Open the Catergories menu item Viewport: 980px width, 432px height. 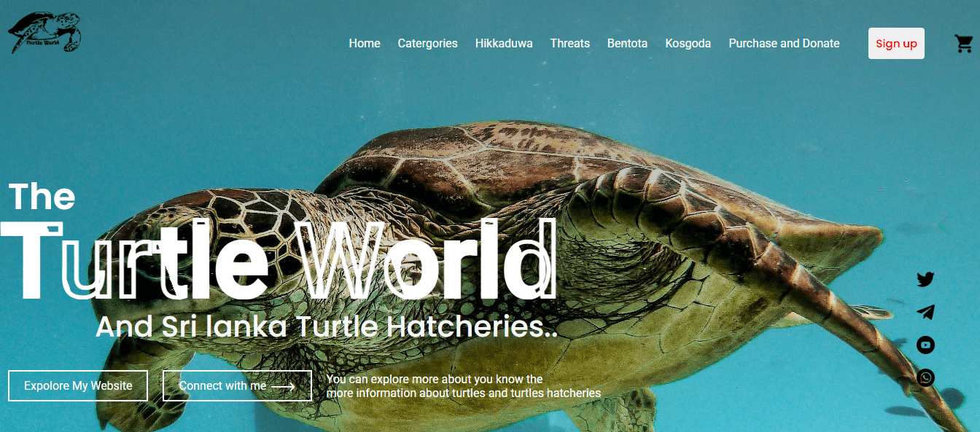click(x=428, y=44)
